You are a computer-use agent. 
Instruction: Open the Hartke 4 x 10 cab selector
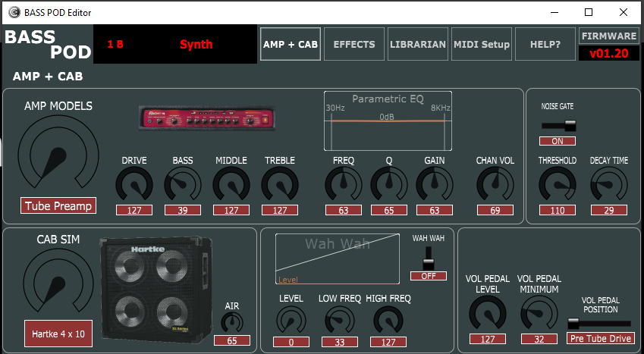coord(58,333)
